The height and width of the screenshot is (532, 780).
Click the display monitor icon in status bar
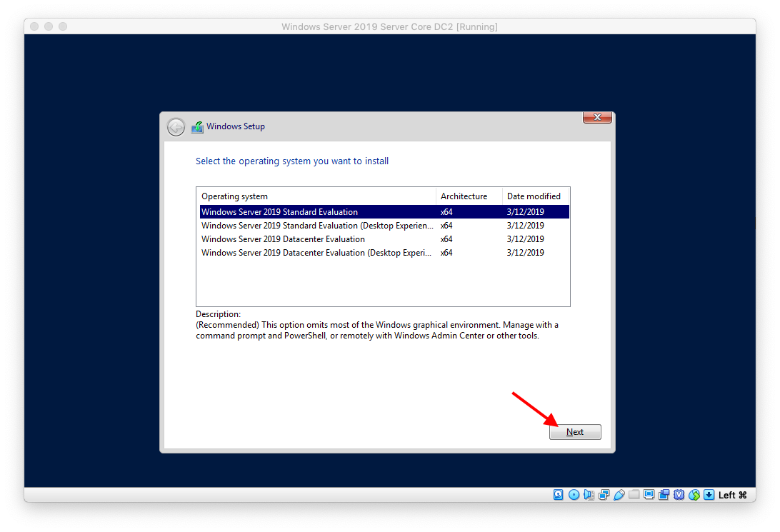click(x=649, y=495)
